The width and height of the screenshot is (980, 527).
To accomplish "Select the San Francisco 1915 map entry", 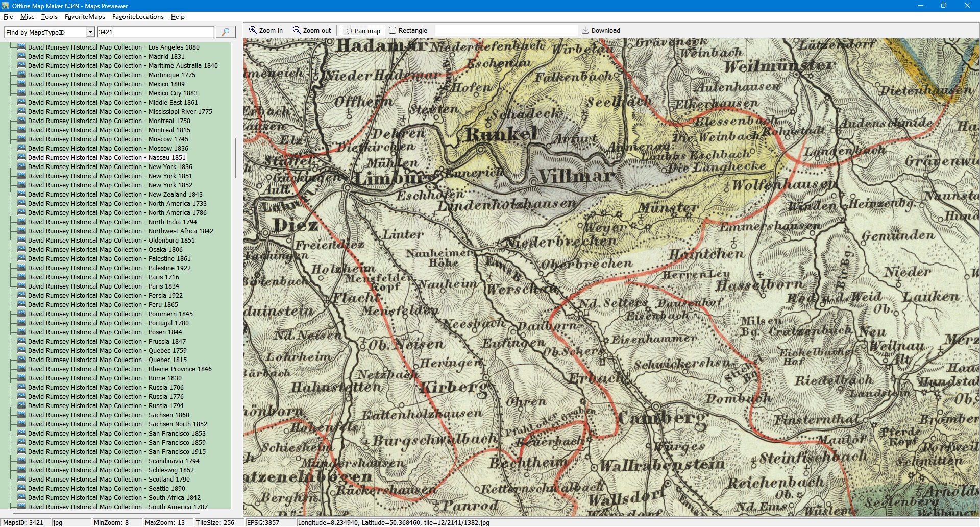I will [116, 451].
